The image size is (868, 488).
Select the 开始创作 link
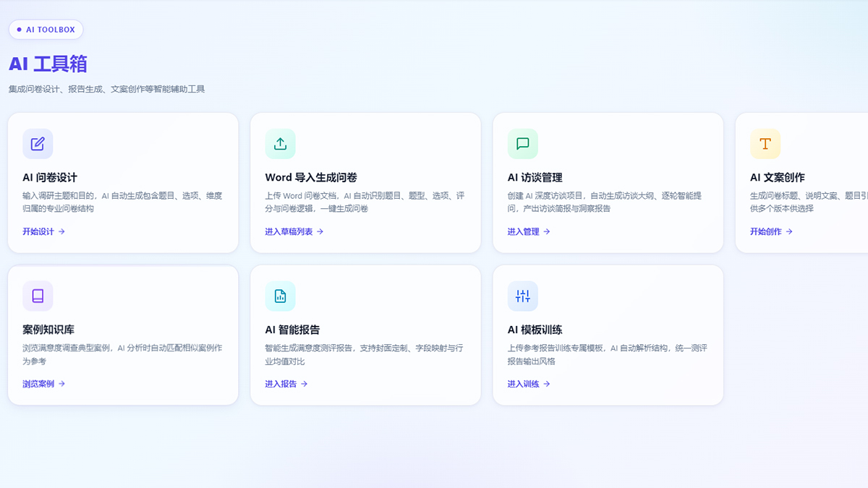click(771, 232)
